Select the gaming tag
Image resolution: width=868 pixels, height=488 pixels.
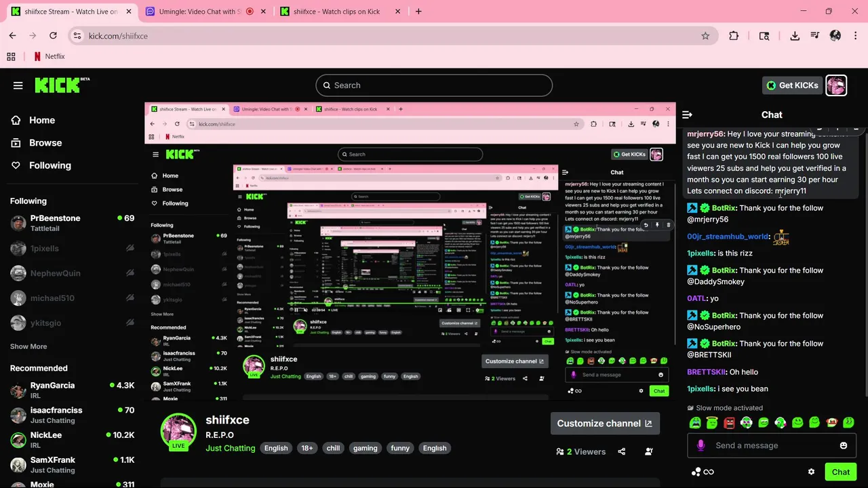(x=365, y=448)
